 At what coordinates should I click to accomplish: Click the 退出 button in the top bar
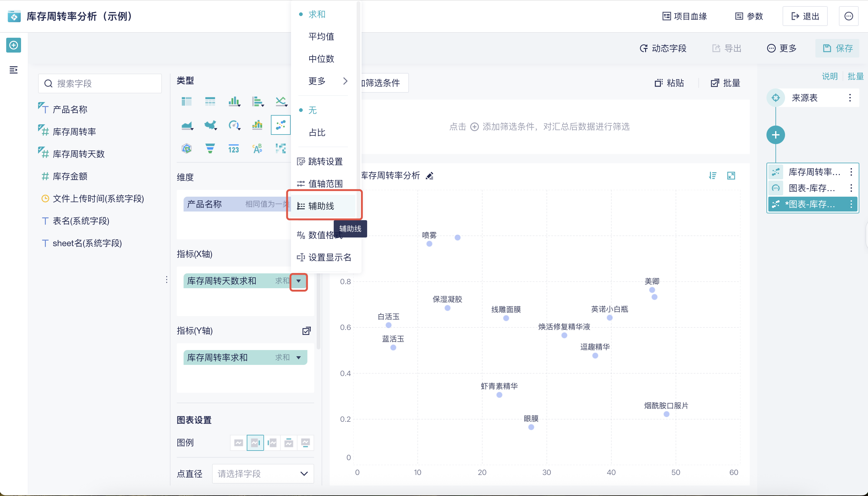click(x=805, y=16)
